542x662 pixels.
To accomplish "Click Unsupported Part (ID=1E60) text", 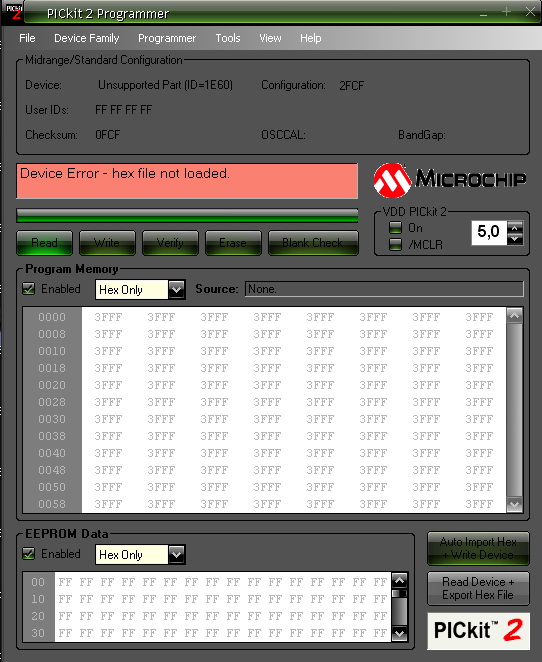I will [165, 85].
